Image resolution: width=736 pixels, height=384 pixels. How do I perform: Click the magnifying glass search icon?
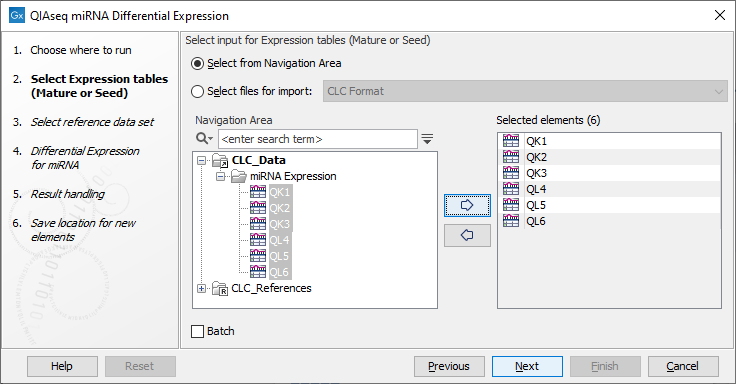204,139
